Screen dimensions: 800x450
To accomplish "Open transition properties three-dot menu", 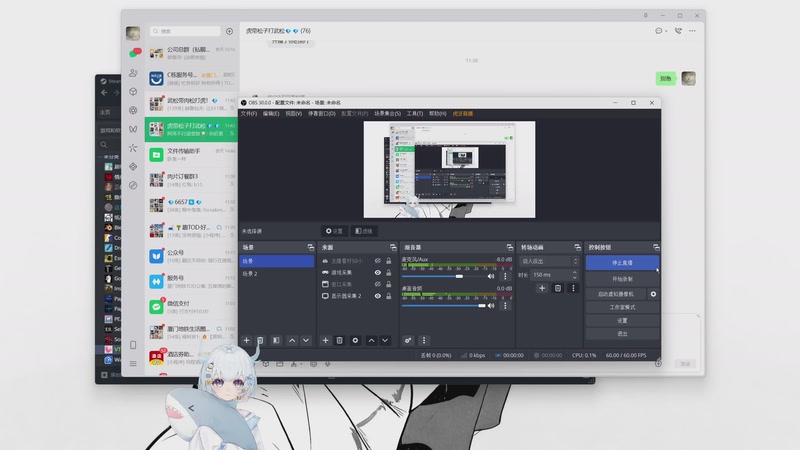I will [x=573, y=288].
